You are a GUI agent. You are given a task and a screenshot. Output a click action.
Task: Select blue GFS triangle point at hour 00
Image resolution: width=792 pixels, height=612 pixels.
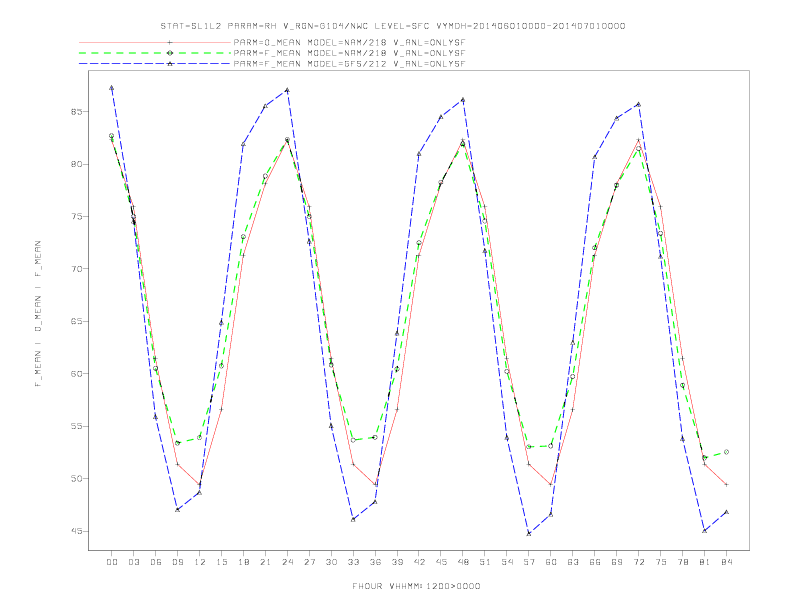tap(112, 88)
